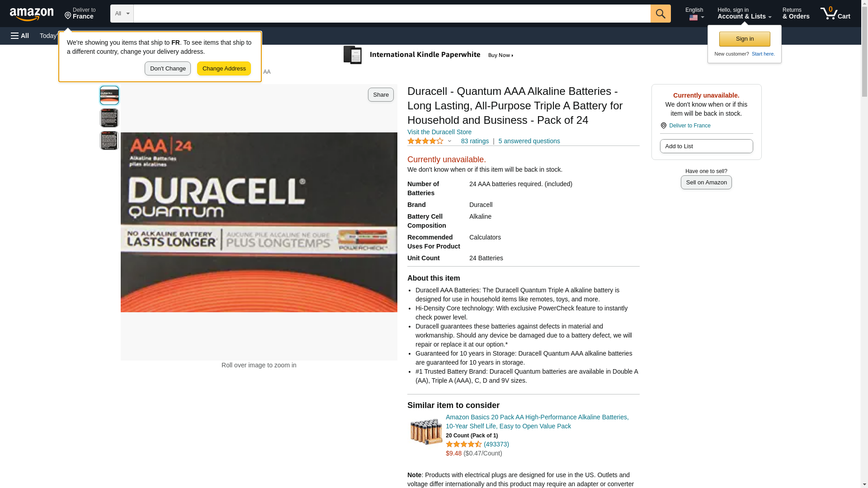
Task: Click the Share button on image
Action: (381, 94)
